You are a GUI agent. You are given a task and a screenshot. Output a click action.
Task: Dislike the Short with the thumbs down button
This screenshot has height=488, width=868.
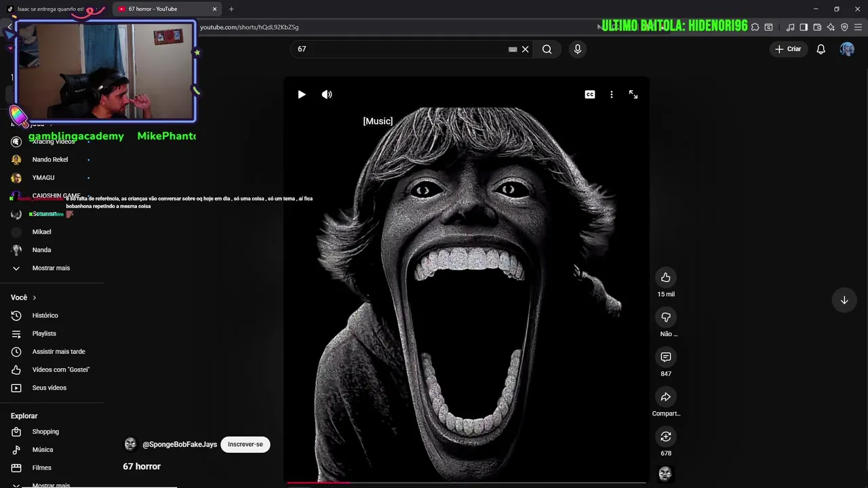coord(666,317)
